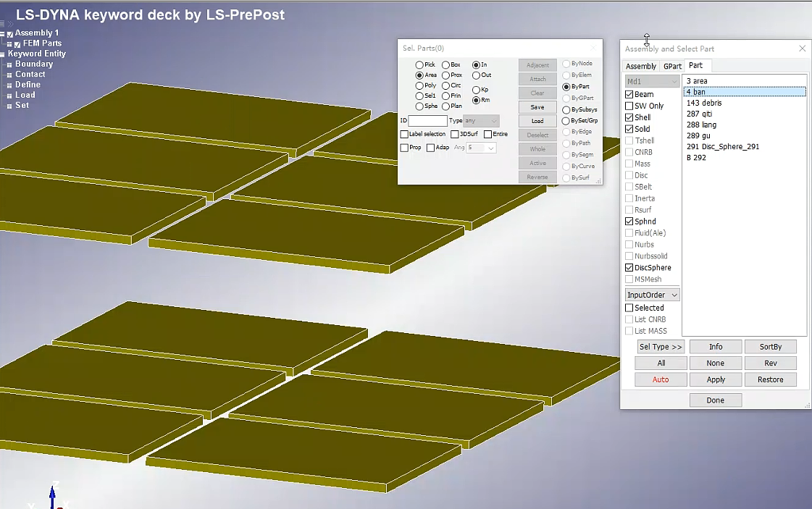This screenshot has width=812, height=509.
Task: Collapse the Assembly 1 tree node
Action: pyautogui.click(x=3, y=34)
